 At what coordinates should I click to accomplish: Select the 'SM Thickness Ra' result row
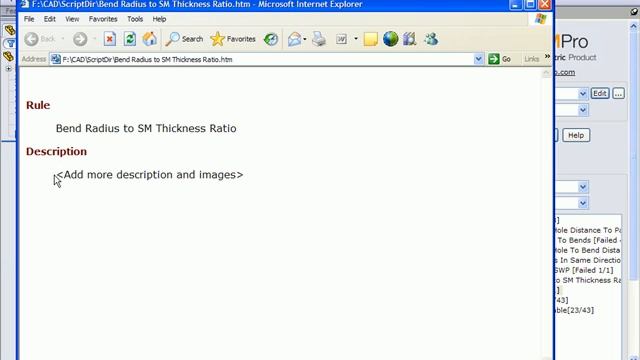click(588, 280)
